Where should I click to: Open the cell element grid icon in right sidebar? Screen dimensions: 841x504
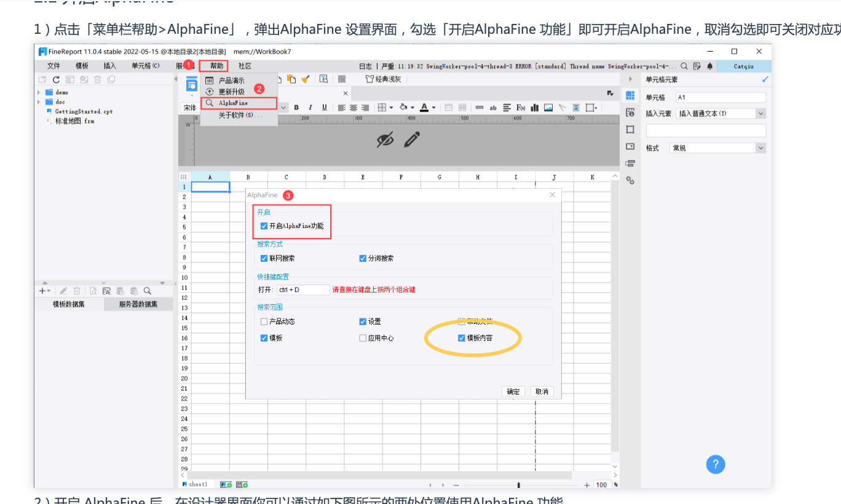tap(630, 95)
